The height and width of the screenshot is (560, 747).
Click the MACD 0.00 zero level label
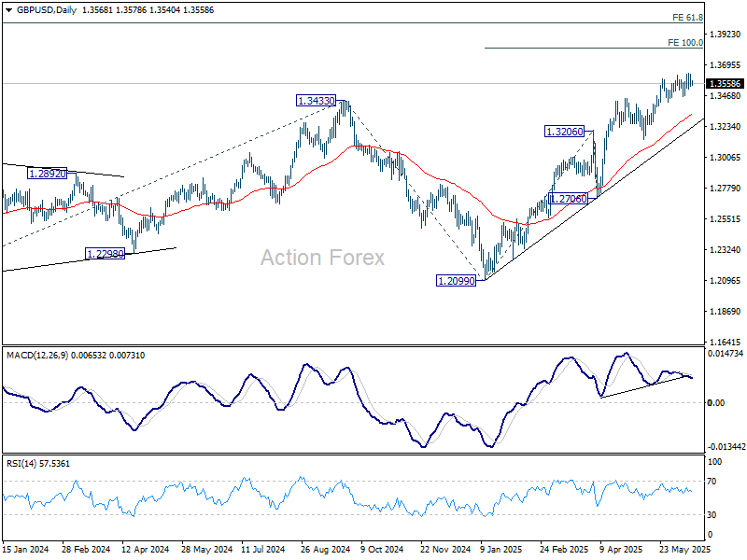coord(716,403)
